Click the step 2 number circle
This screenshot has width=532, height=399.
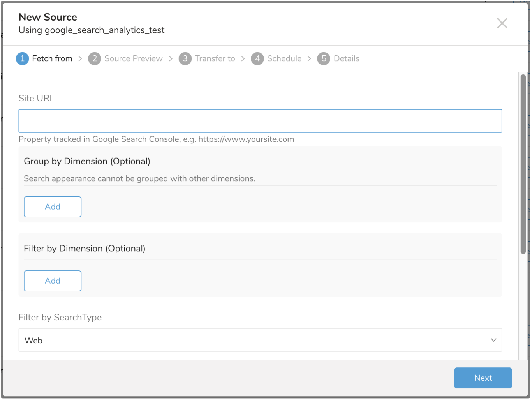pos(94,58)
